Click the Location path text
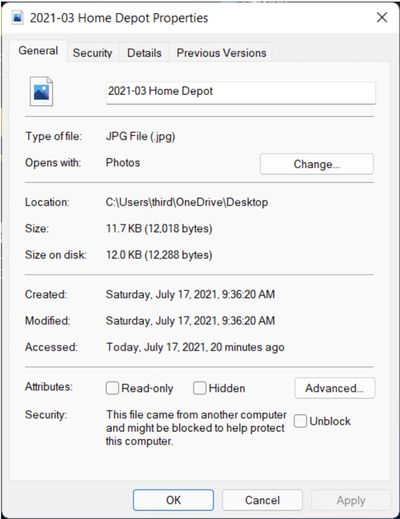Viewport: 400px width, 519px height. pos(187,202)
